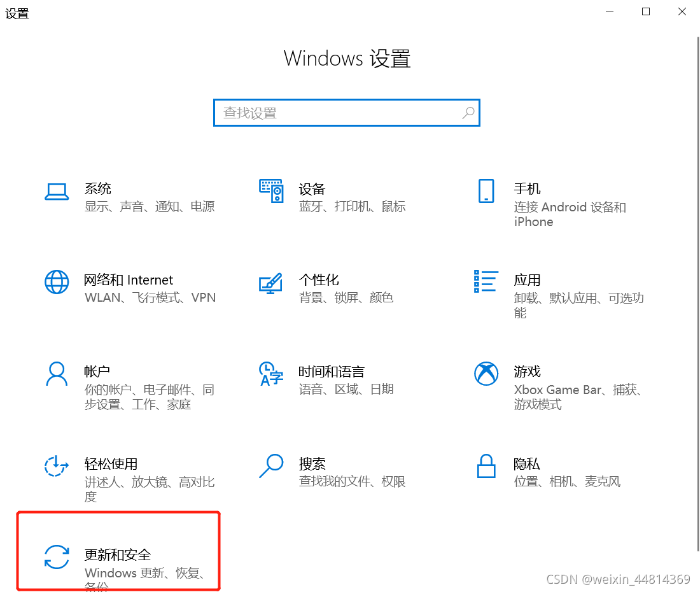Click the text WLAN、飞行模式、VPN
Viewport: 700px width, 592px height.
pyautogui.click(x=150, y=297)
